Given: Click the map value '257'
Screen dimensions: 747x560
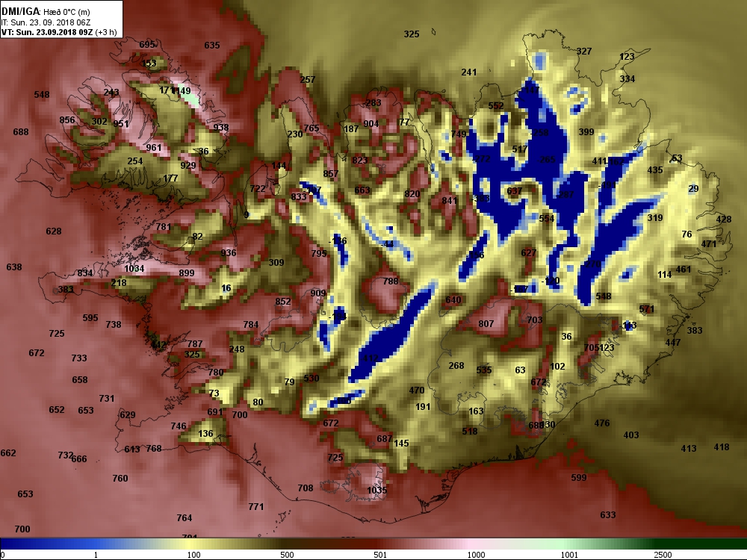Looking at the screenshot, I should 307,80.
